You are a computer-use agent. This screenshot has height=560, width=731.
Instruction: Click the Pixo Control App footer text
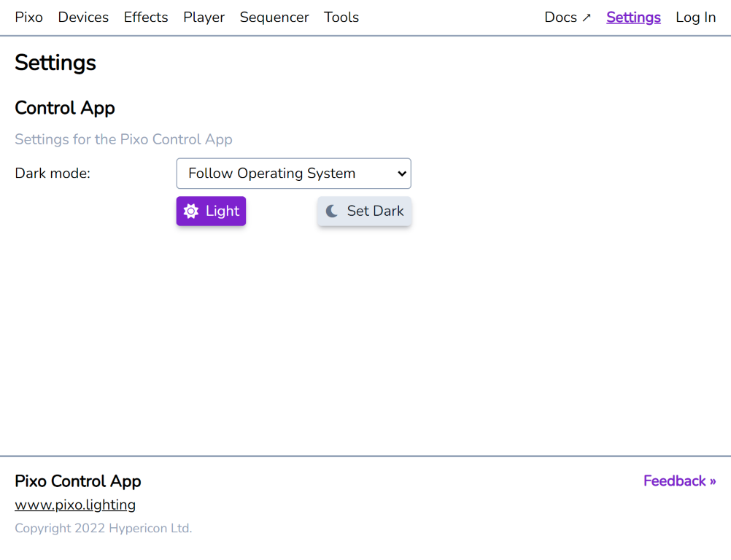coord(78,481)
